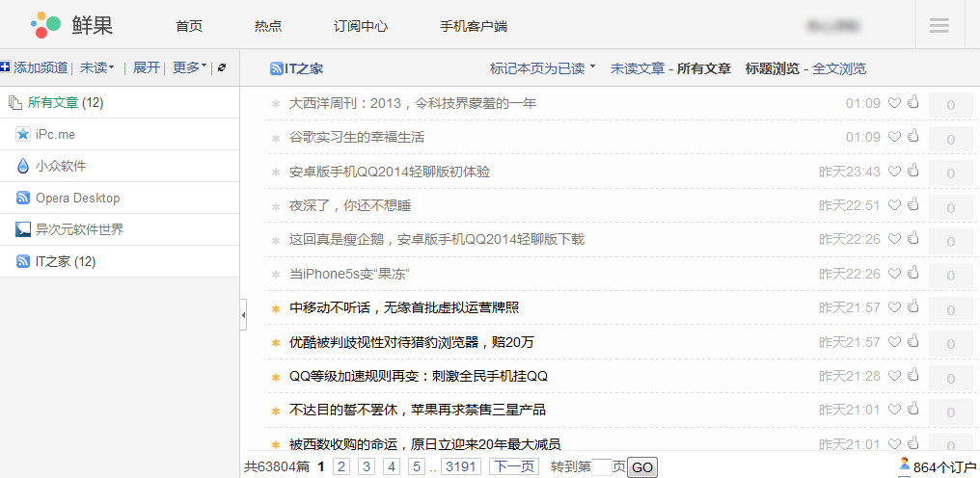
Task: Click the GO page jump button
Action: (641, 467)
